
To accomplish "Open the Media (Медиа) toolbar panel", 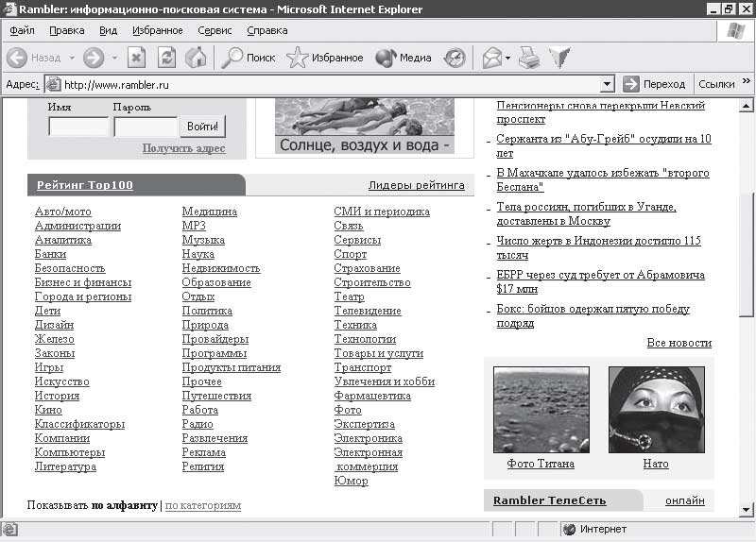I will tap(404, 58).
